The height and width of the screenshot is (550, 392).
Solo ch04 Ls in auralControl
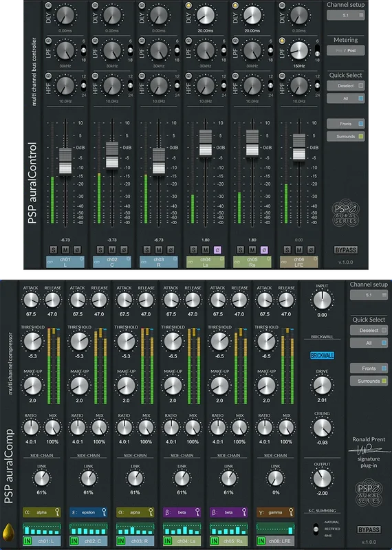pos(194,250)
